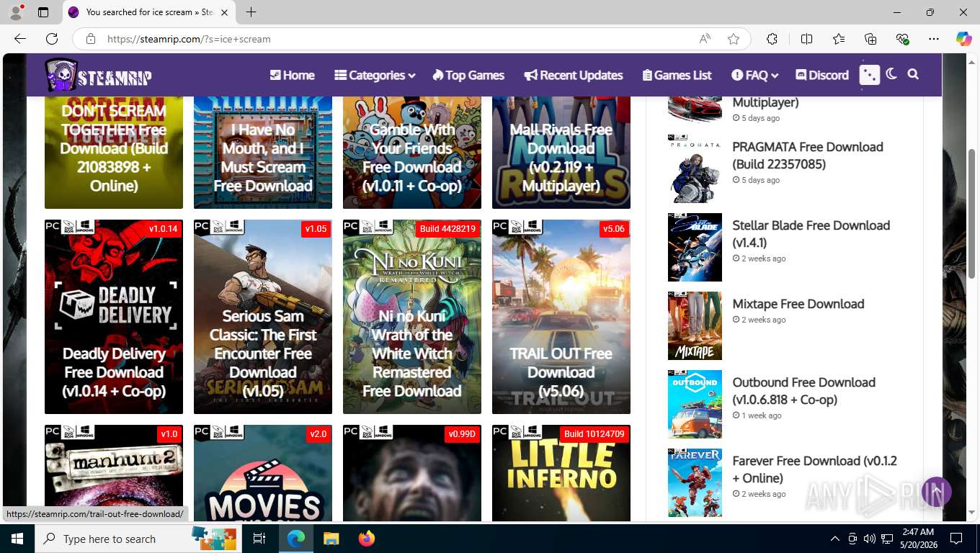Screen dimensions: 980x553
Task: Click the PRAGMATA sidebar thumbnail
Action: pyautogui.click(x=695, y=168)
